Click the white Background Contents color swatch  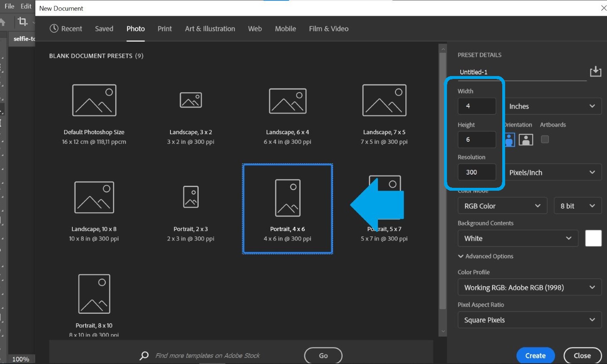click(593, 238)
